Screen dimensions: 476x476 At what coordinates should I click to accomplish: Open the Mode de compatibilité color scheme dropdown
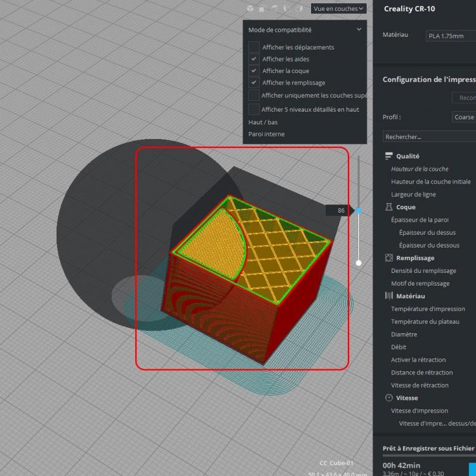click(x=305, y=30)
